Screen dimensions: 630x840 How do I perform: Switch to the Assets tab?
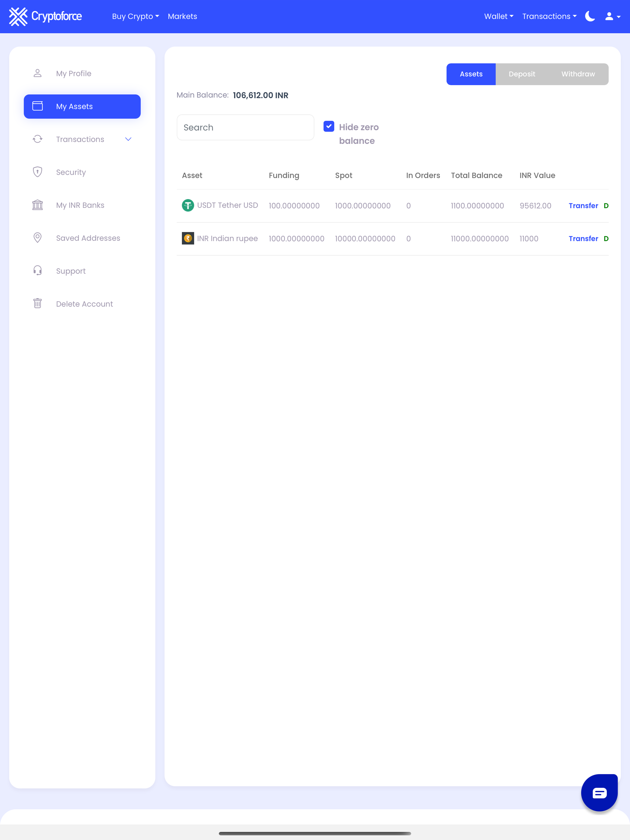(x=471, y=74)
